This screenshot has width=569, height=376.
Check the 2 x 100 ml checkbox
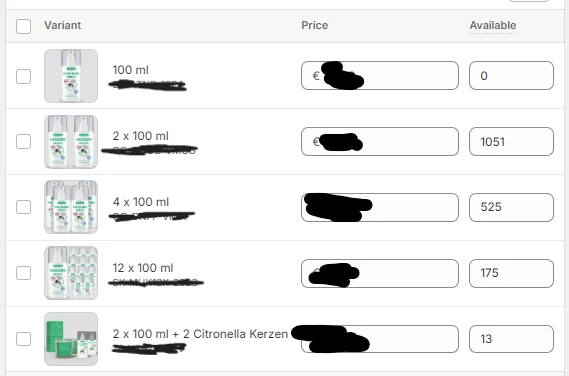(x=24, y=142)
